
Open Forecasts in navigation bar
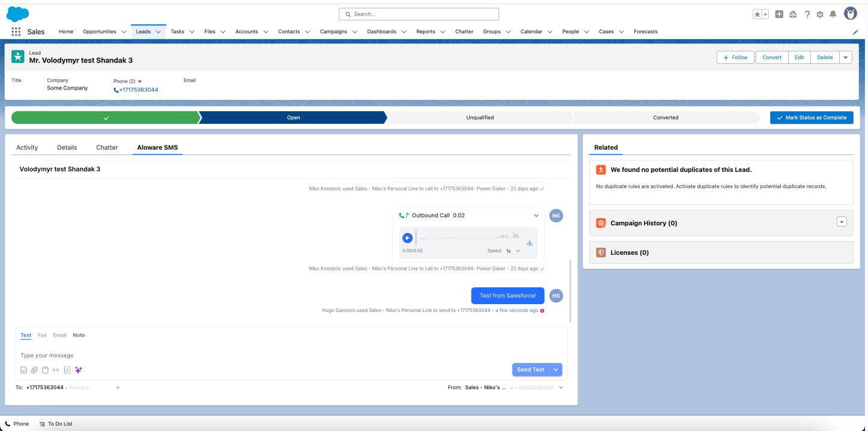pos(646,32)
